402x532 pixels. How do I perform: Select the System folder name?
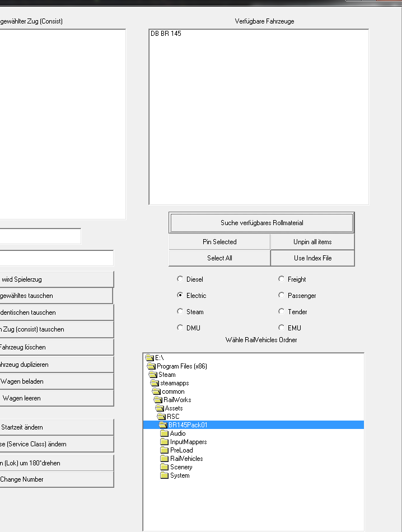[x=180, y=475]
